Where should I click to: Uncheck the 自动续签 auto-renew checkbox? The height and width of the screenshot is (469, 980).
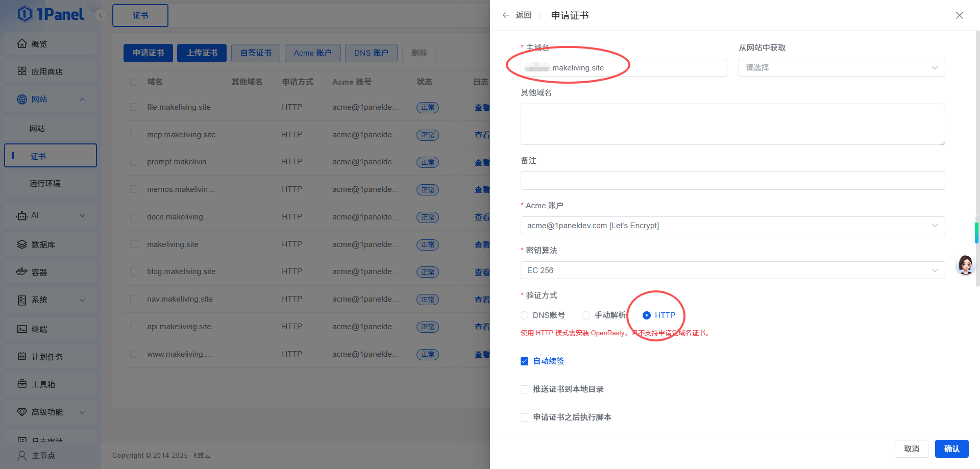(x=524, y=361)
